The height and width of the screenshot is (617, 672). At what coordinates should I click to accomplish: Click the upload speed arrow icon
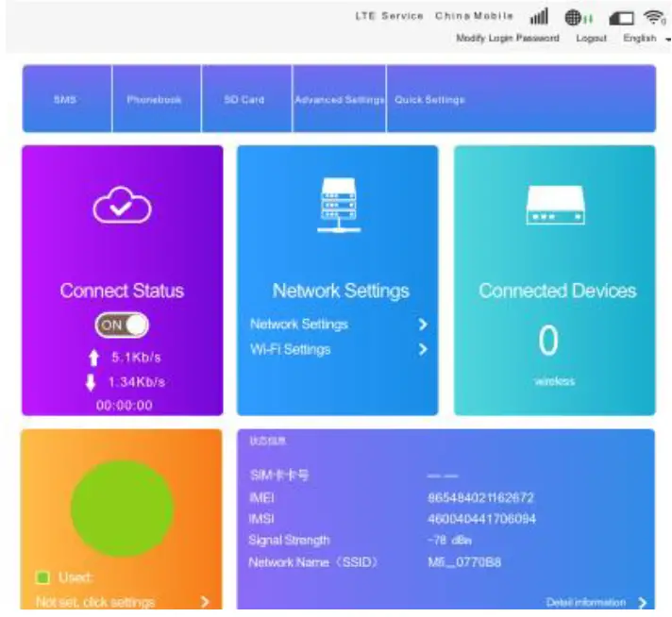point(93,358)
